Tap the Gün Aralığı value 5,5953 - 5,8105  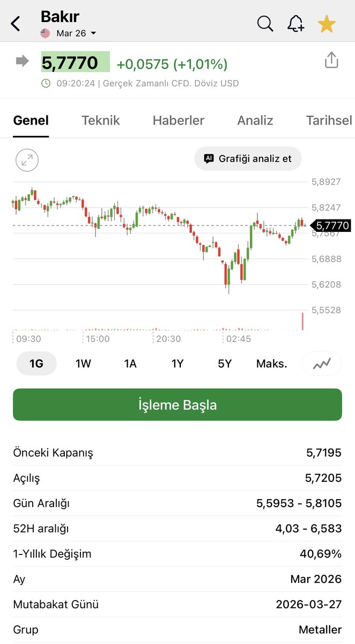tap(299, 503)
